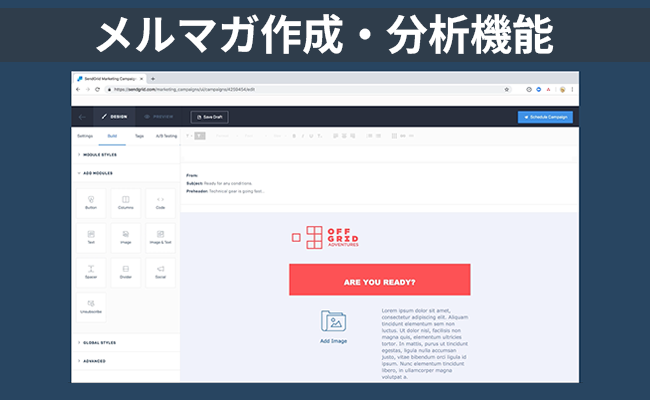Switch to the Settings tab
Image resolution: width=650 pixels, height=400 pixels.
(x=85, y=136)
